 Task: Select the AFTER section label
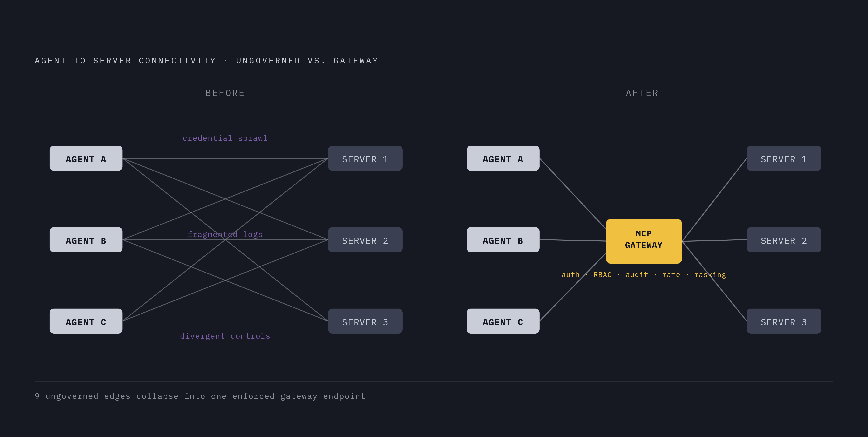coord(642,93)
